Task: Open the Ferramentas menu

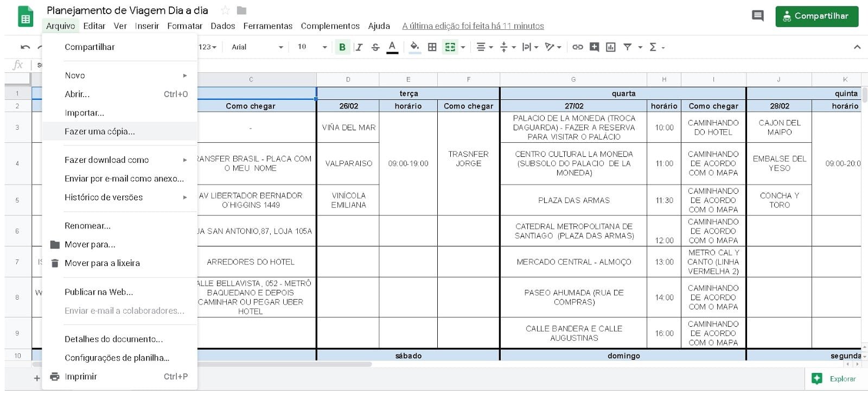Action: pos(267,26)
